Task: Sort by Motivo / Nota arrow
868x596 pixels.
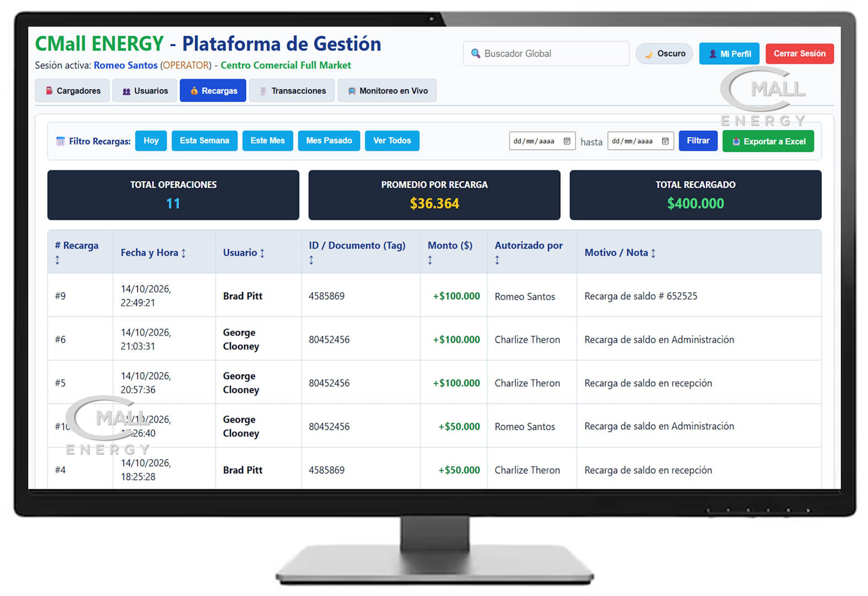Action: [x=653, y=253]
